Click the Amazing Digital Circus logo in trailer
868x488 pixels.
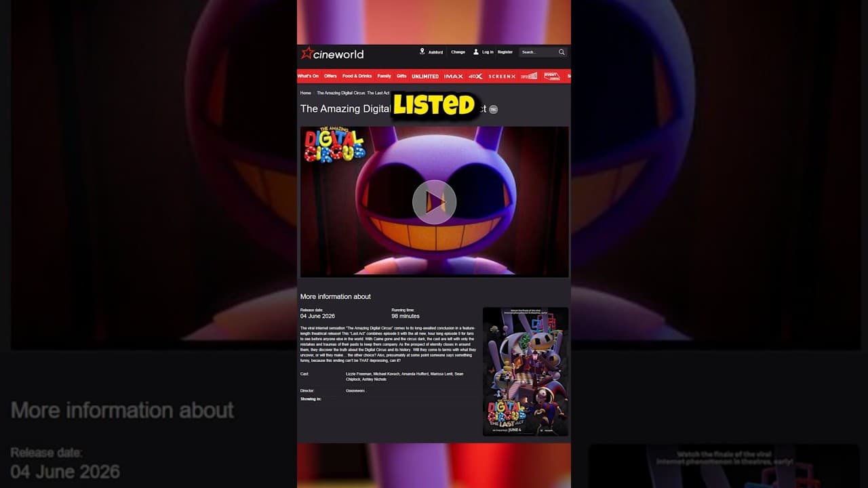(x=334, y=145)
